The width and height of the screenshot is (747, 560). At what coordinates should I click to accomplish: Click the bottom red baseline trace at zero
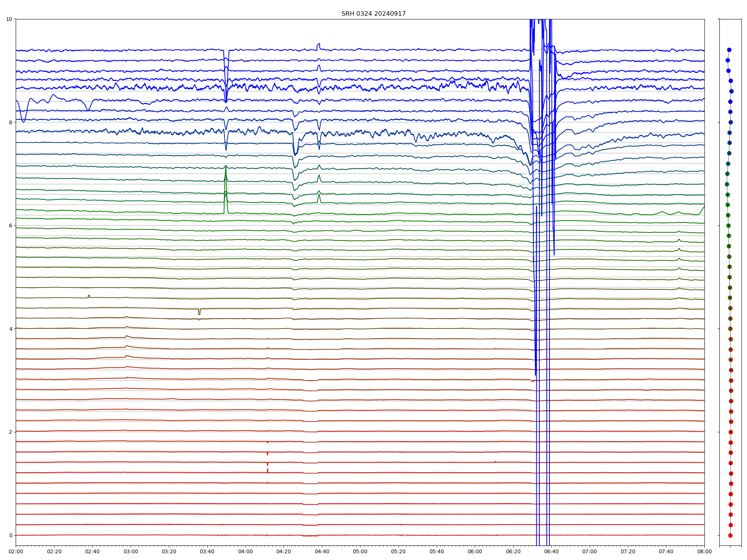pos(149,535)
